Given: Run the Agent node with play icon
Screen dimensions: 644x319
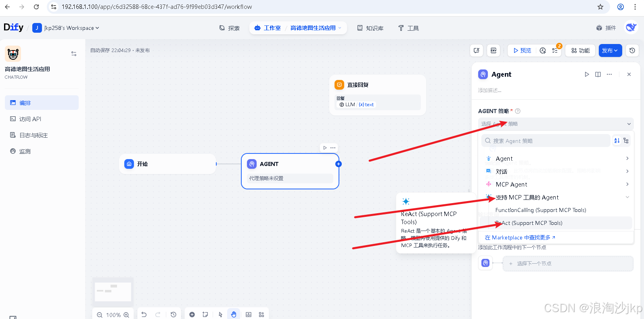Looking at the screenshot, I should point(587,74).
